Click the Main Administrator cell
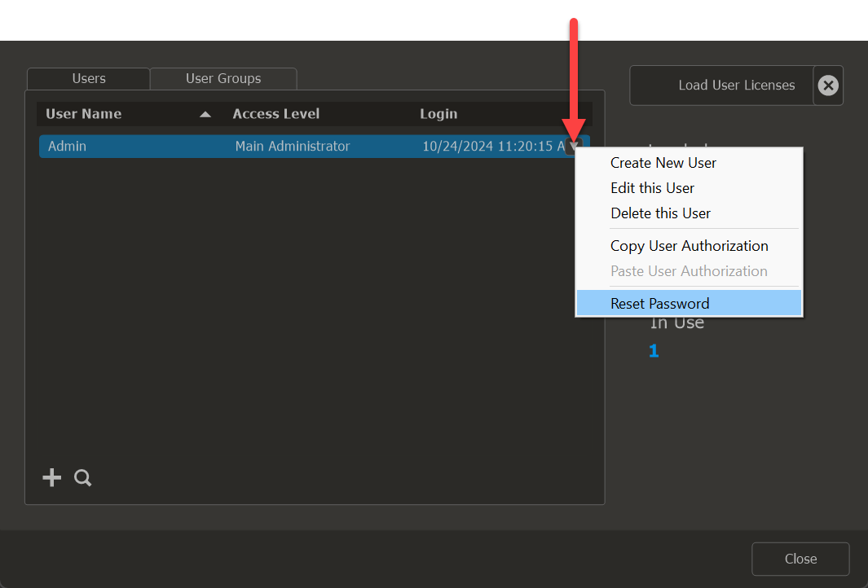Viewport: 868px width, 588px height. coord(293,146)
